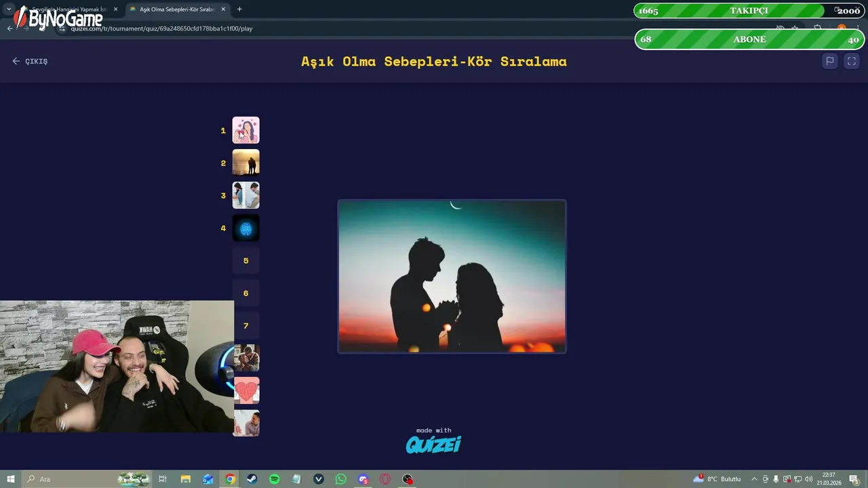Expand hidden system tray icons
The image size is (868, 488).
[754, 479]
